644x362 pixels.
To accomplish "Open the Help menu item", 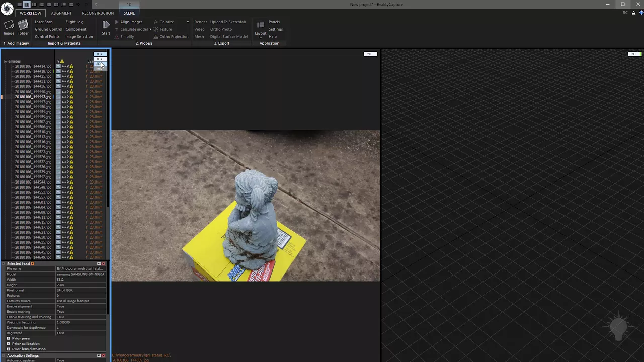I will tap(273, 36).
